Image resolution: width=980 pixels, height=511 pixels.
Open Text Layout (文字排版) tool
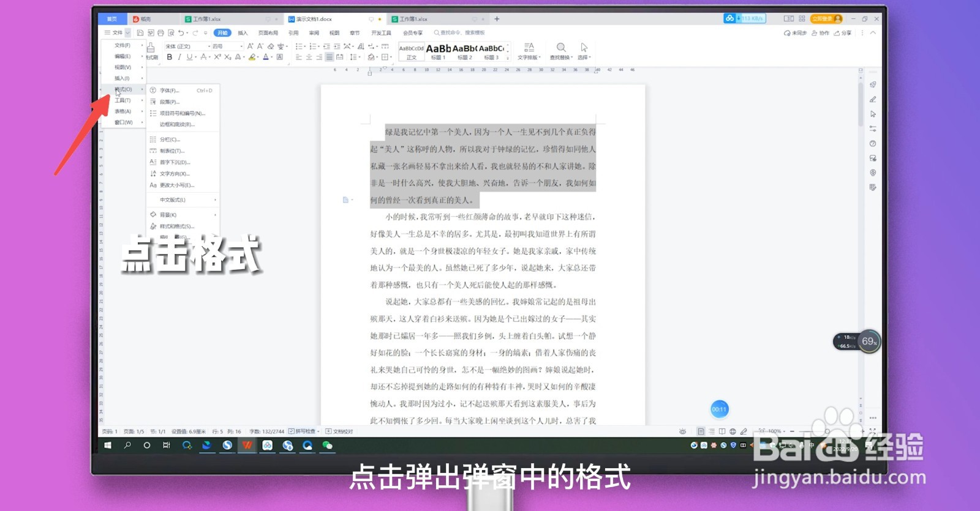[x=529, y=51]
